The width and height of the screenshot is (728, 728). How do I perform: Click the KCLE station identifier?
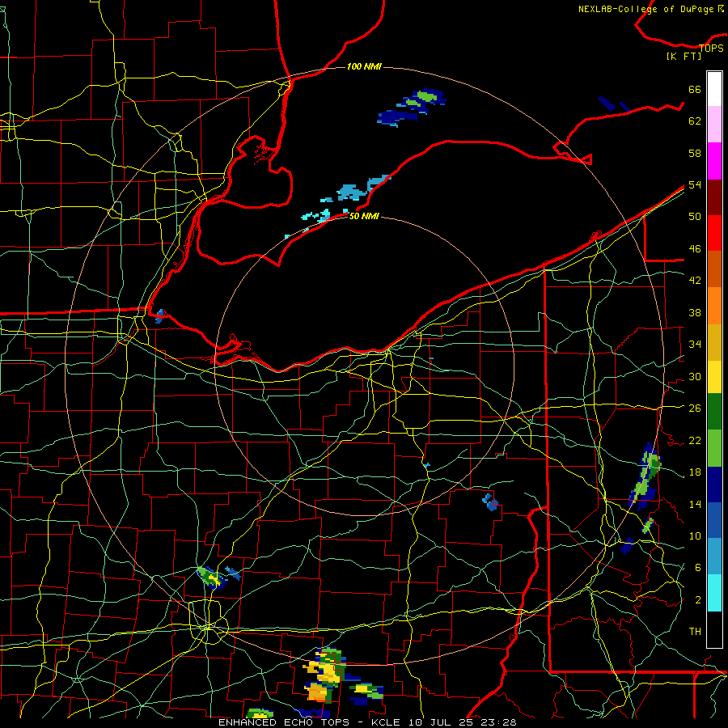[385, 722]
